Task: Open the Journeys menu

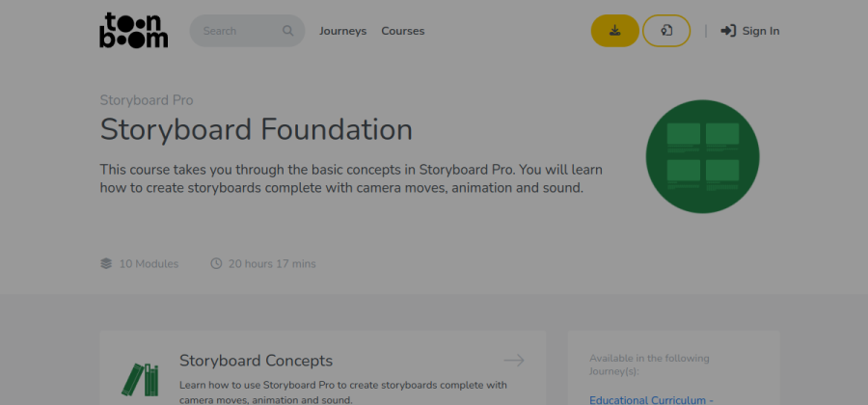Action: (342, 31)
